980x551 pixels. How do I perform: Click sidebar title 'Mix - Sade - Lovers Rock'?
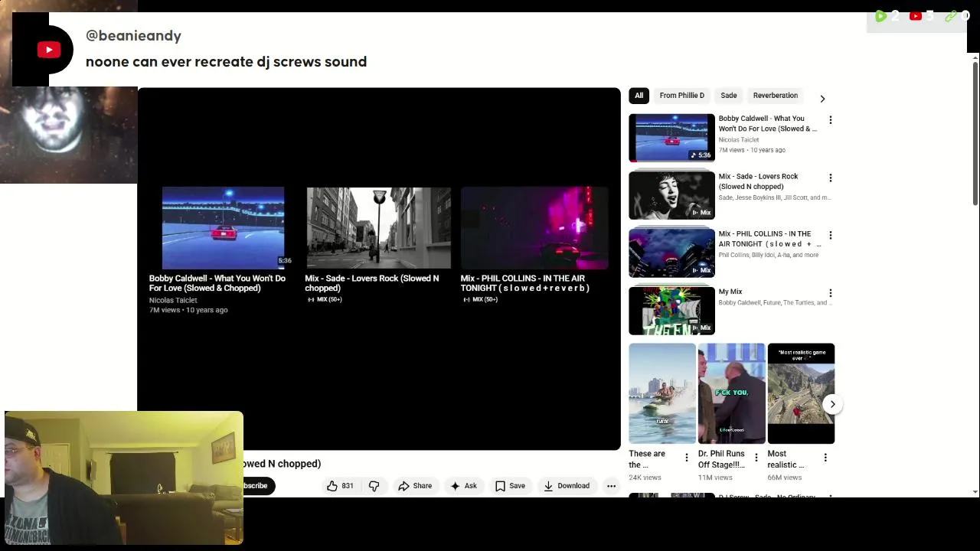coord(758,181)
